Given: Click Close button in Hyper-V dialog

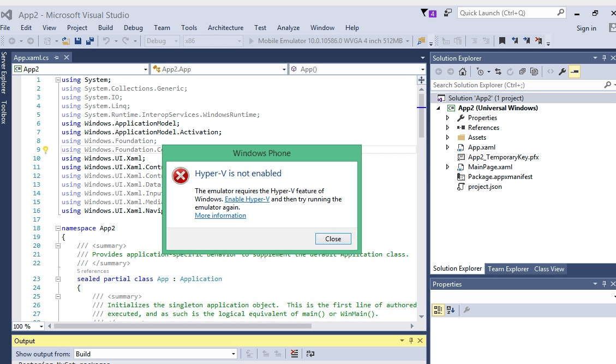Looking at the screenshot, I should [333, 238].
